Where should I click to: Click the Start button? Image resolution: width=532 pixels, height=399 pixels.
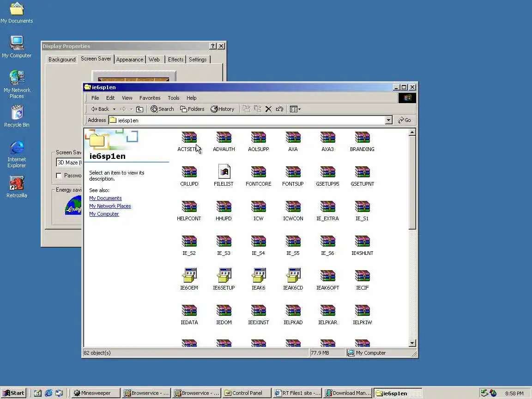click(13, 393)
